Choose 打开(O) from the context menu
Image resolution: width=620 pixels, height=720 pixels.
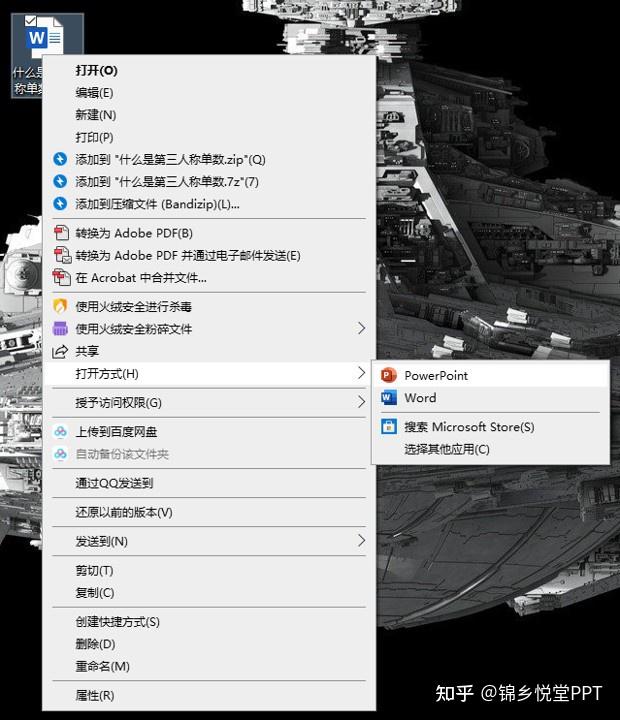coord(209,70)
